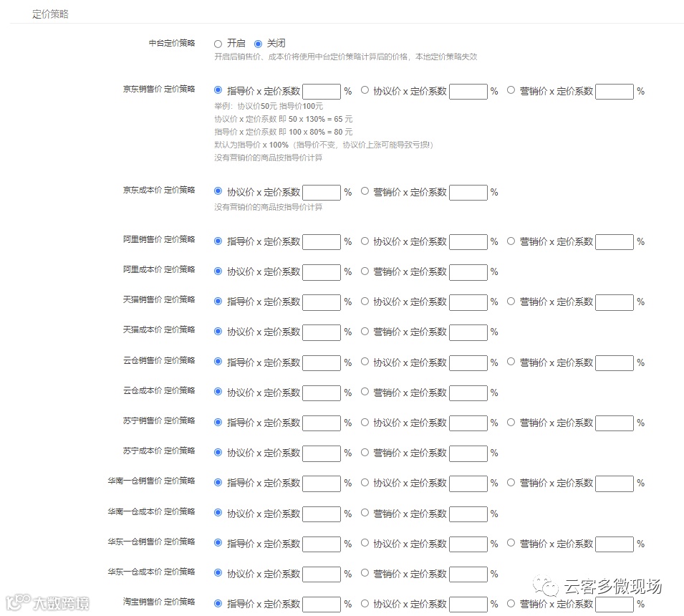This screenshot has height=616, width=684.
Task: Choose 营销价 radio in 华东一仓成本价 row
Action: [x=365, y=573]
